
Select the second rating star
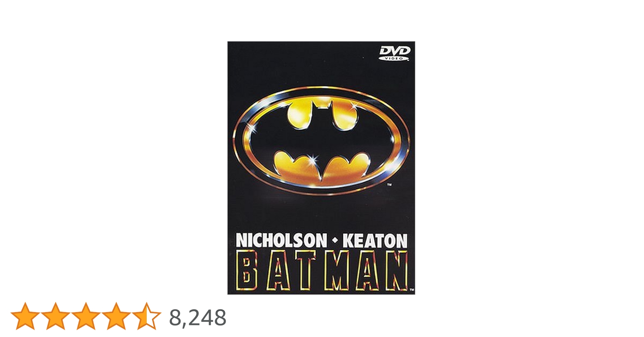[x=56, y=316]
